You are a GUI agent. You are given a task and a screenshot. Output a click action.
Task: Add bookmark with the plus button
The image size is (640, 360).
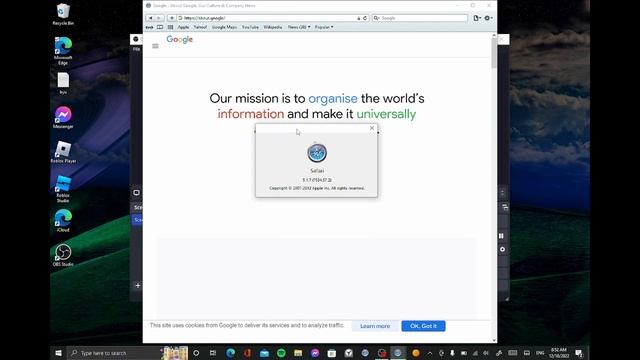pos(172,18)
